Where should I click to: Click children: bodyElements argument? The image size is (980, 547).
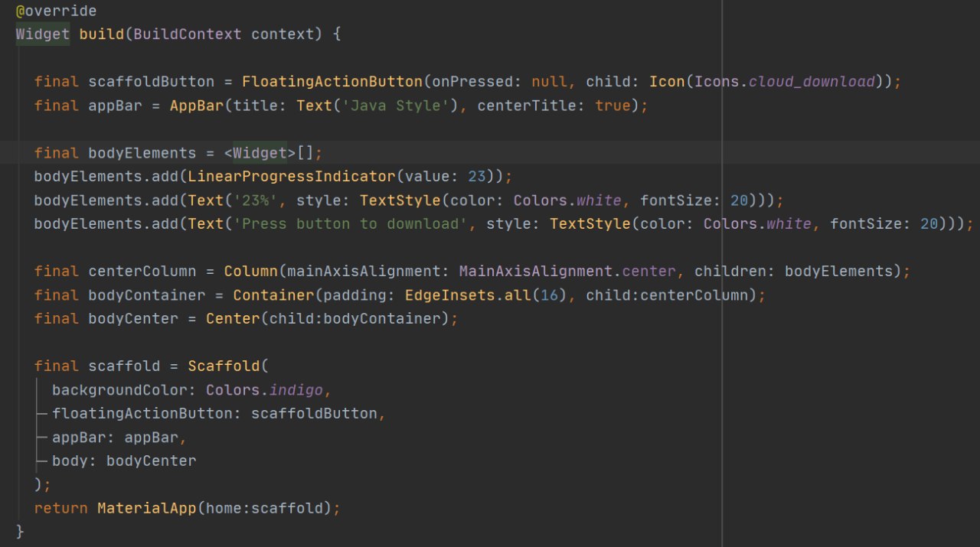click(x=794, y=272)
